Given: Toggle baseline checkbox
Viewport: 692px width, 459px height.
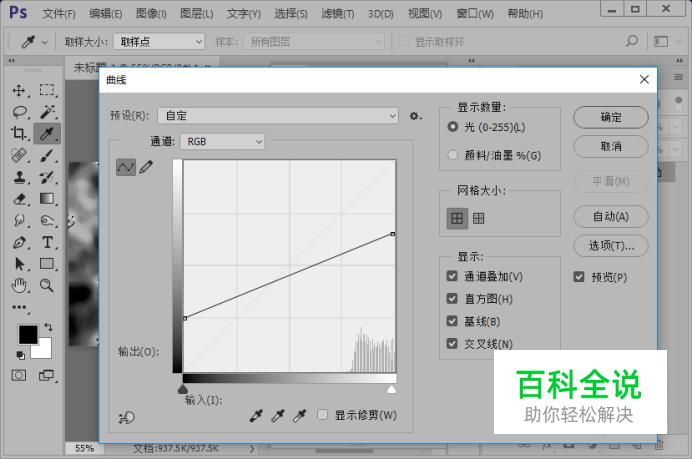Looking at the screenshot, I should tap(452, 321).
